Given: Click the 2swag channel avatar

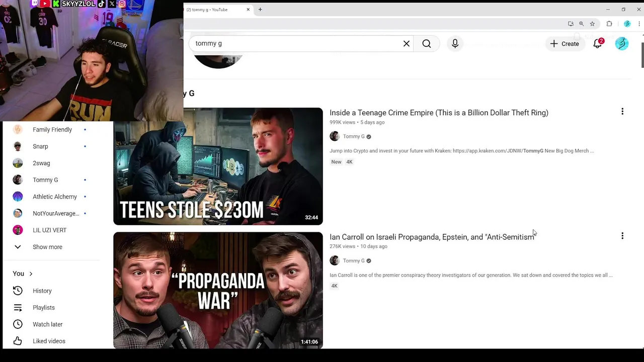Looking at the screenshot, I should 18,163.
